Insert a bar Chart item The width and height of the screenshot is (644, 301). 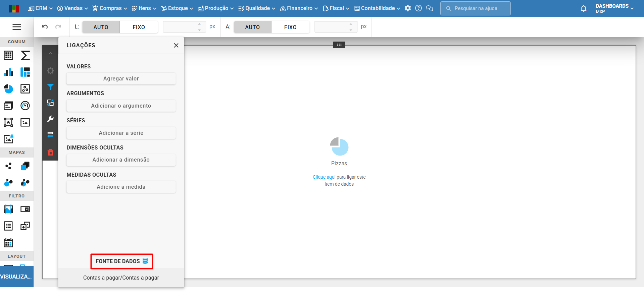8,72
